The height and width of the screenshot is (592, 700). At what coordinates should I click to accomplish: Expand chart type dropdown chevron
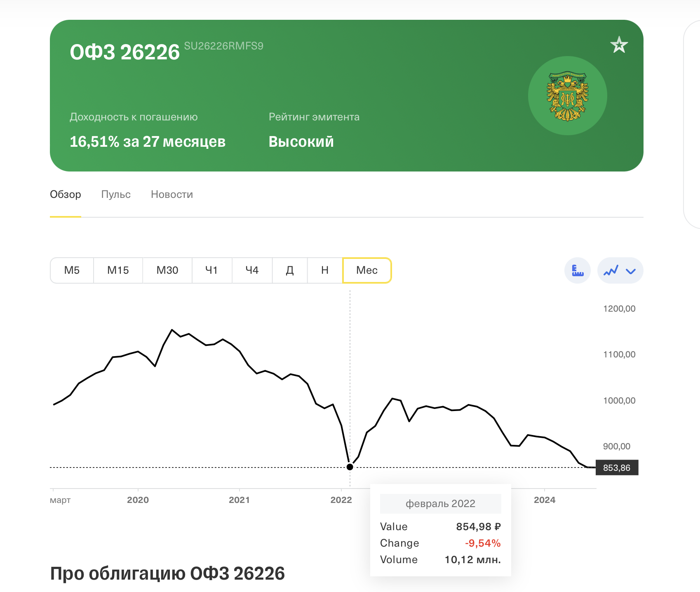pyautogui.click(x=631, y=271)
